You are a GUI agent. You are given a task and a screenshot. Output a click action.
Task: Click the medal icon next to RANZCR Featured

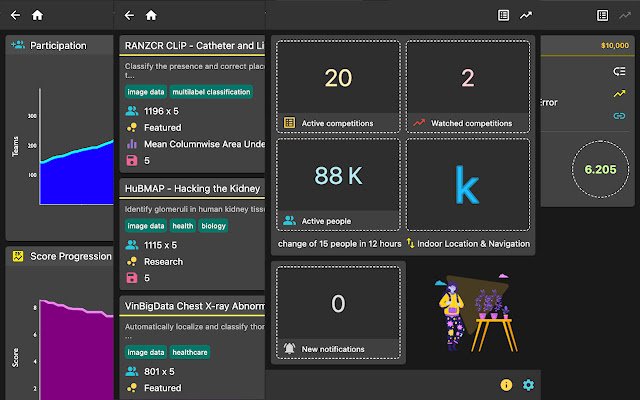(x=132, y=127)
